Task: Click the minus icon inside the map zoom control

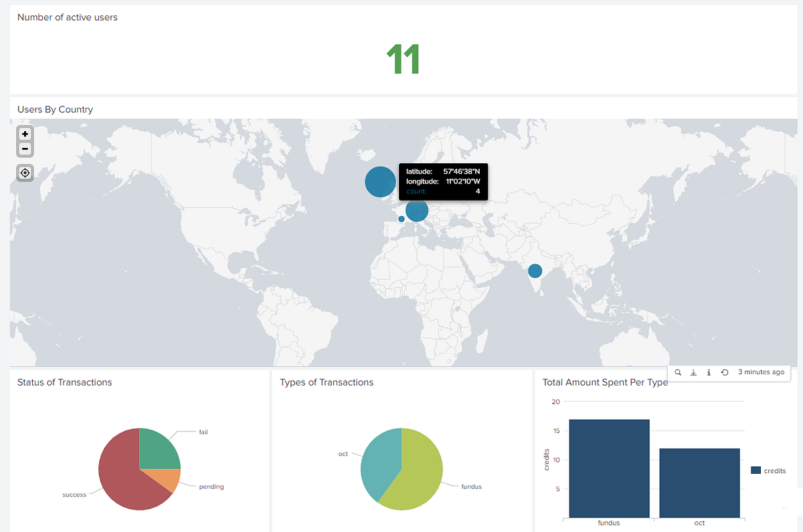Action: [x=24, y=149]
